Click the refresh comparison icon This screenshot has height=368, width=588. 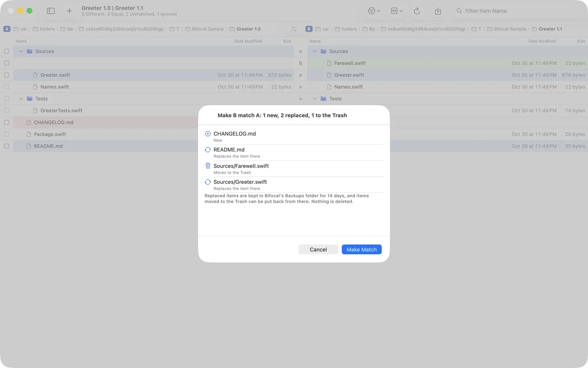tap(417, 11)
